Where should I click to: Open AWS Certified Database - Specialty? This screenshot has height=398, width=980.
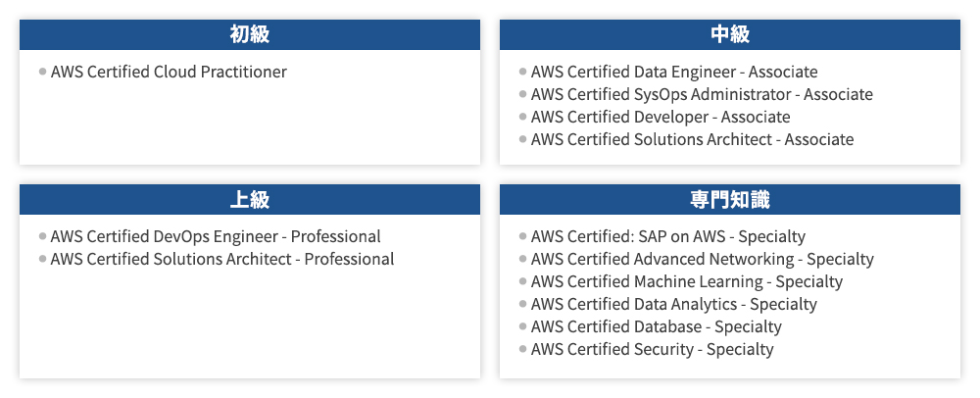[x=657, y=326]
